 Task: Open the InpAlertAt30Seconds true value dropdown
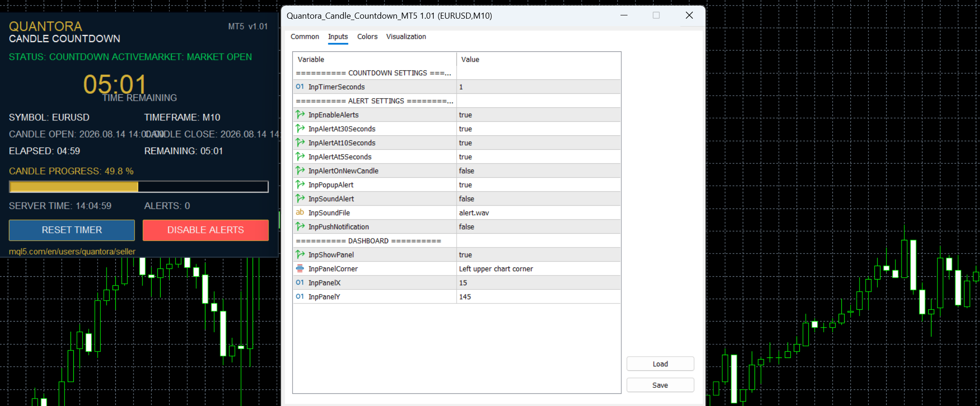[x=538, y=129]
